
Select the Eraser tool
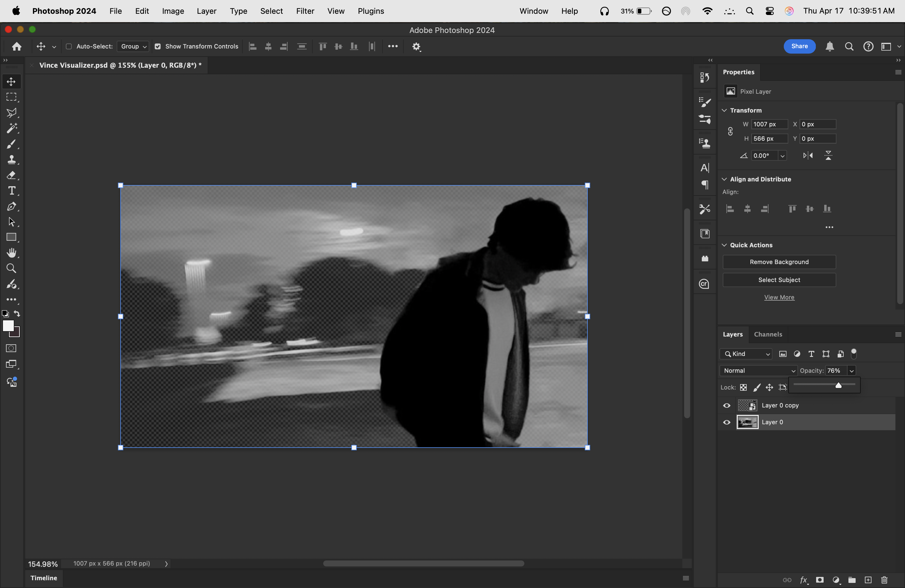[11, 175]
